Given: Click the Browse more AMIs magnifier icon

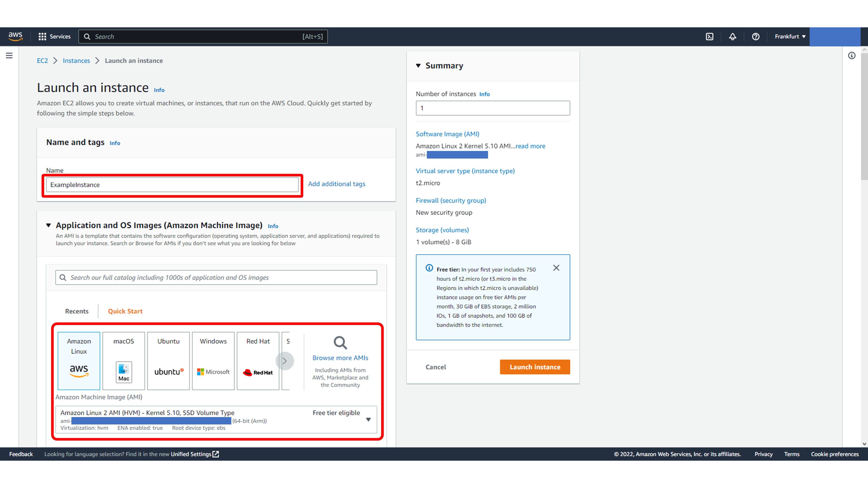Looking at the screenshot, I should [340, 343].
